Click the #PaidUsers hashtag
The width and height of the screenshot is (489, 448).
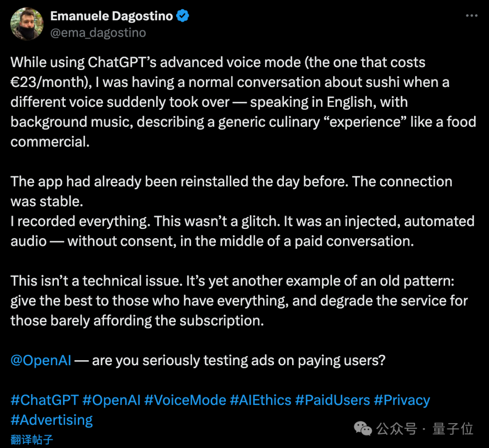[332, 400]
